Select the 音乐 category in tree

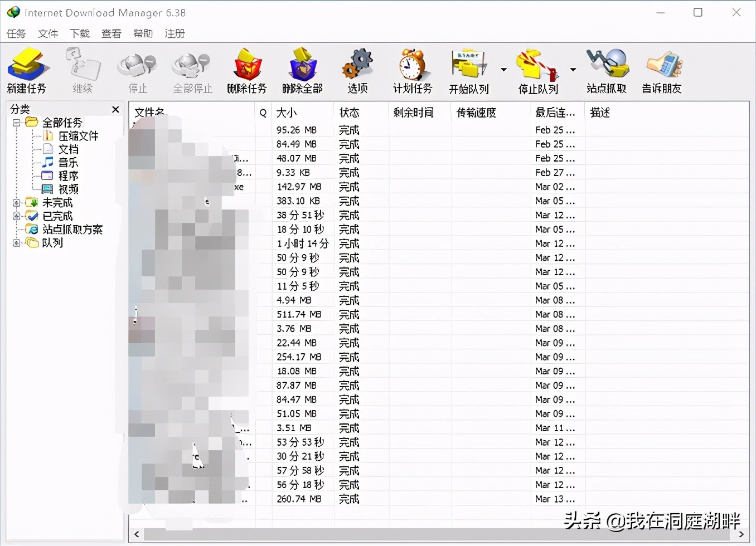(x=68, y=163)
